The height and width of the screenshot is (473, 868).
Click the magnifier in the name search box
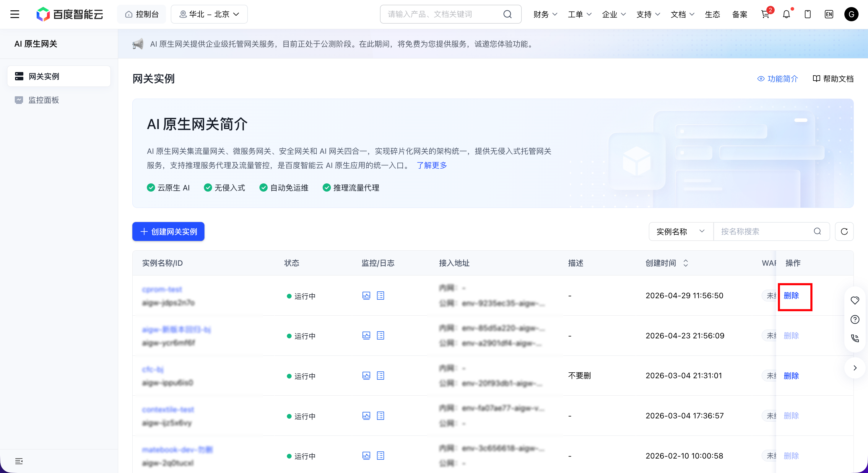pyautogui.click(x=817, y=231)
